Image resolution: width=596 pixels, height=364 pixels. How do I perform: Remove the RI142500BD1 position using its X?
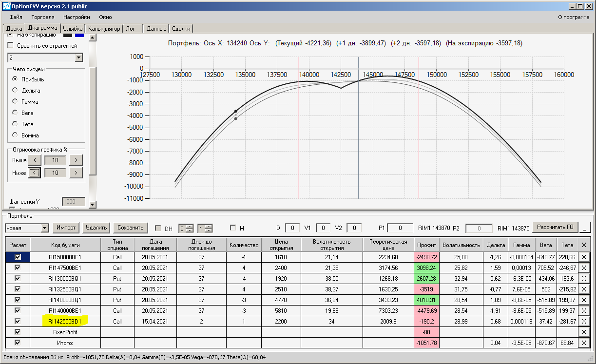click(x=584, y=322)
